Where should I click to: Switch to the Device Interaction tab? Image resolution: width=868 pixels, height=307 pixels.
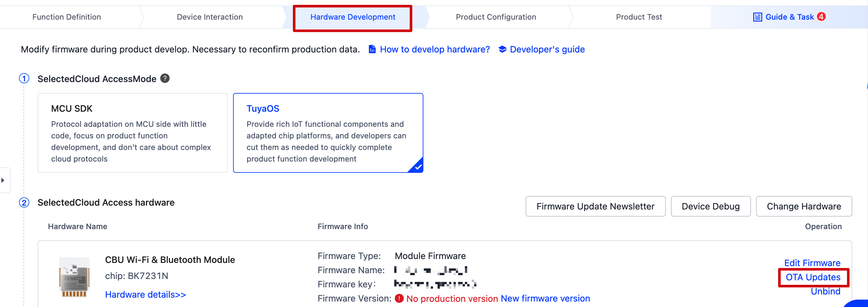point(210,17)
